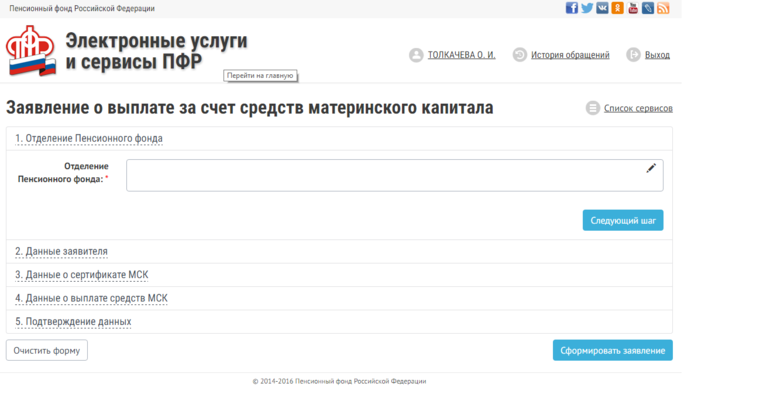Expand section 2 Данные заявителя
Image resolution: width=770 pixels, height=411 pixels.
tap(61, 251)
